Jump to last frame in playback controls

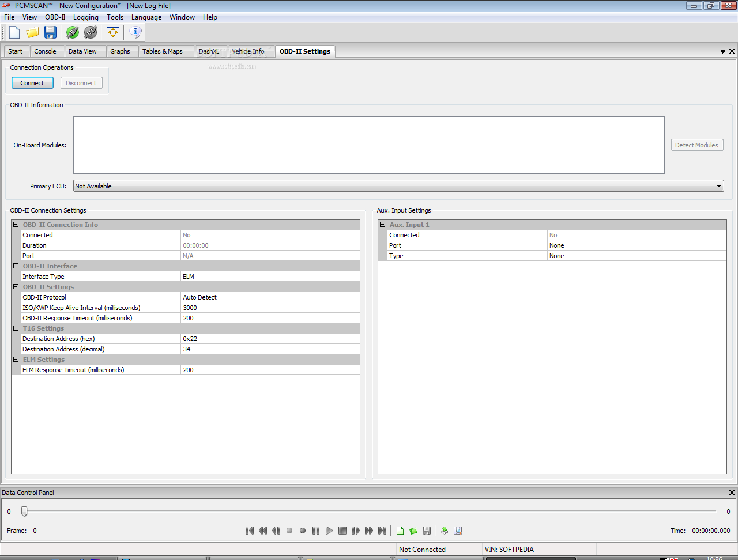point(382,531)
